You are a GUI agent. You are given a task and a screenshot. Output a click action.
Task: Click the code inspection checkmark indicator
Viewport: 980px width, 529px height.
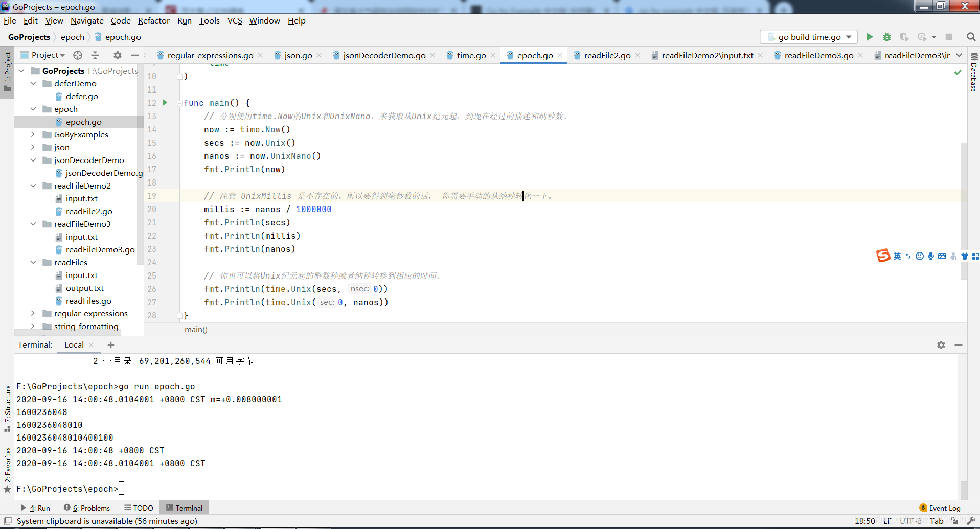tap(958, 72)
